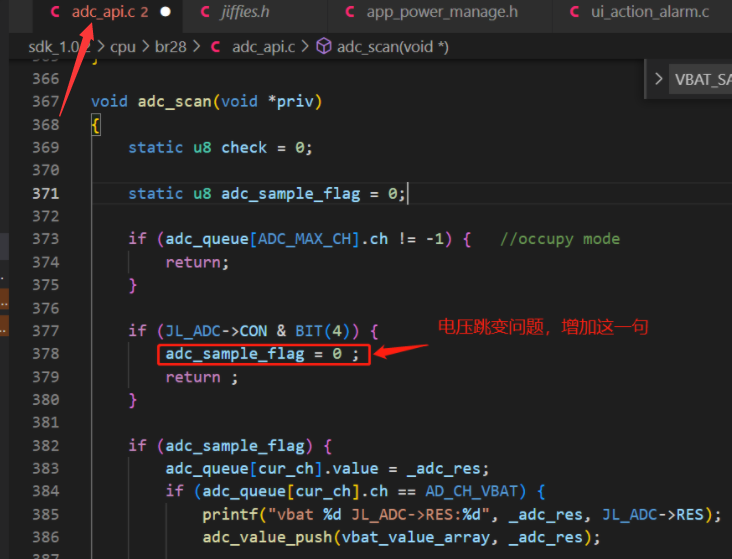Screen dimensions: 732x559
Task: Open adc_scan(void *) symbol breadcrumb
Action: tap(393, 47)
